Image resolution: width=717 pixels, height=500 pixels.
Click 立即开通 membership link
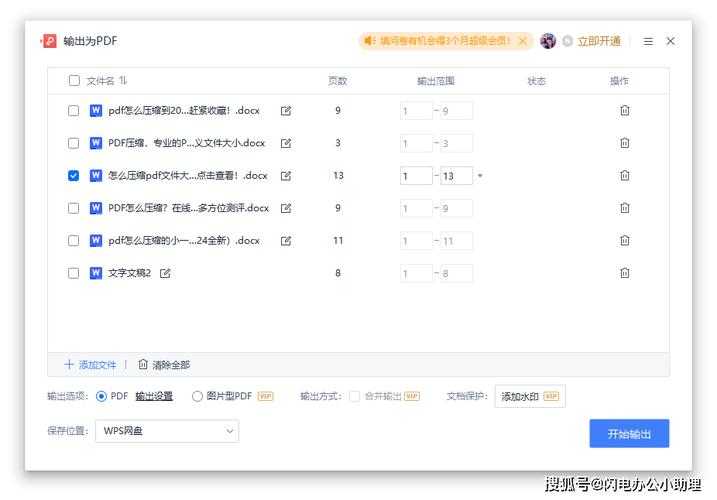(x=599, y=41)
